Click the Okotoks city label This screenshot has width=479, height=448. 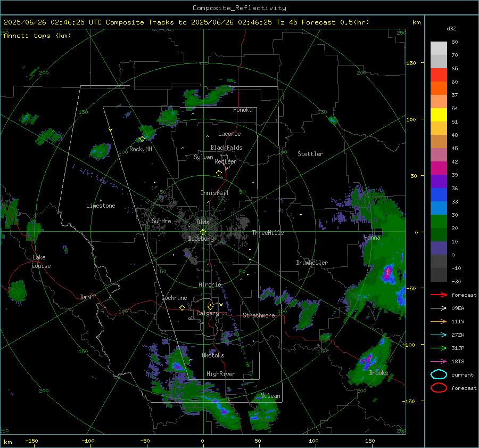pos(213,355)
